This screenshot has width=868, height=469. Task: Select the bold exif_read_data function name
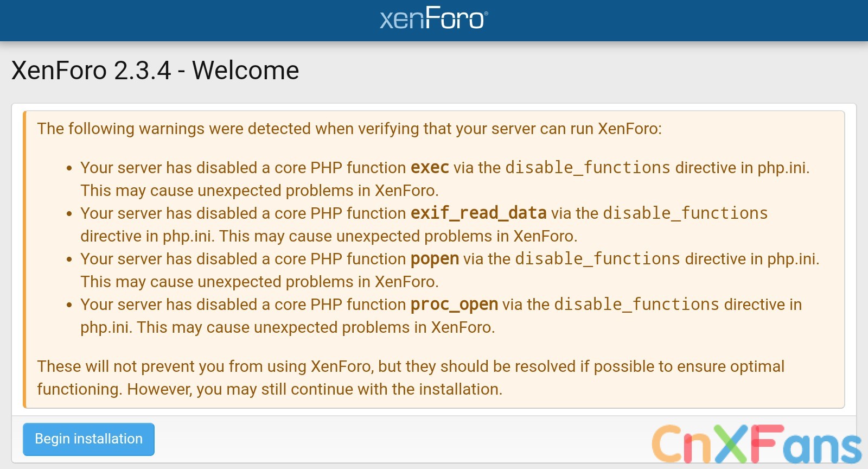click(x=478, y=213)
